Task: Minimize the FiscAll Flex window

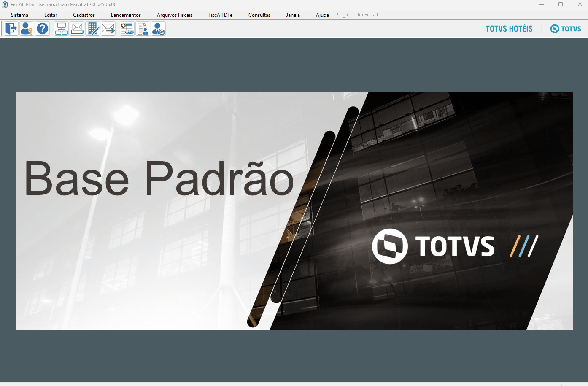Action: pos(542,4)
